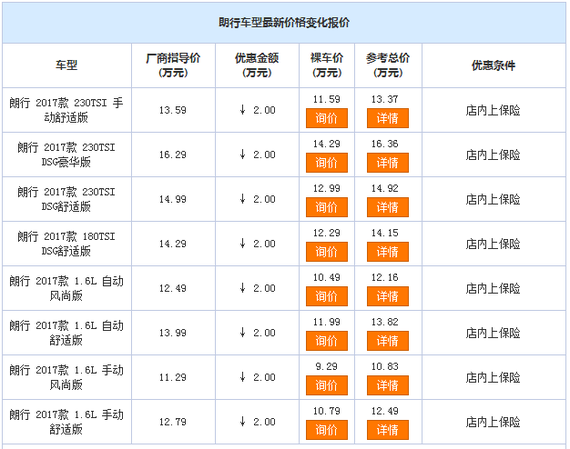The image size is (570, 449).
Task: Open 详情 for total price 12.49
Action: (388, 430)
